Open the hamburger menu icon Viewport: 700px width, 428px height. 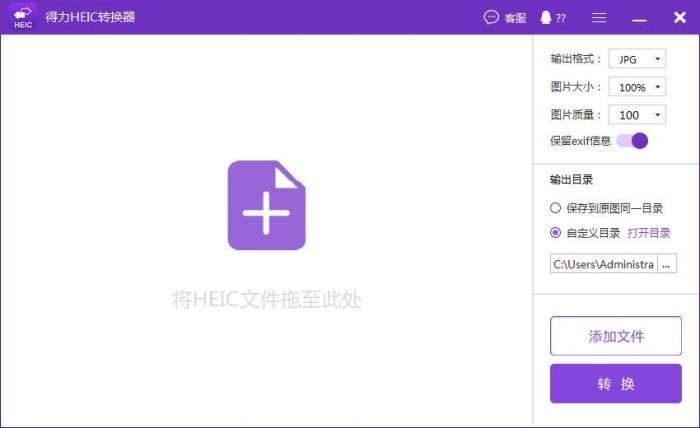(599, 17)
